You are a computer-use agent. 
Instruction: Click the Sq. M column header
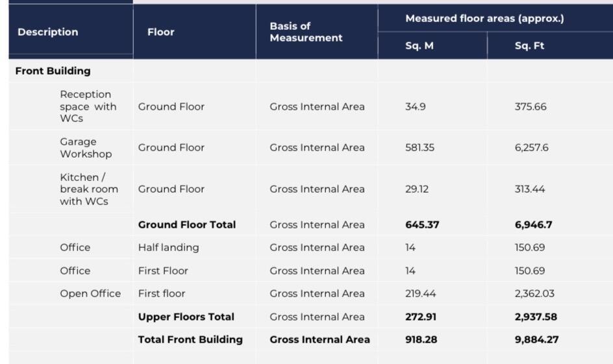(419, 46)
